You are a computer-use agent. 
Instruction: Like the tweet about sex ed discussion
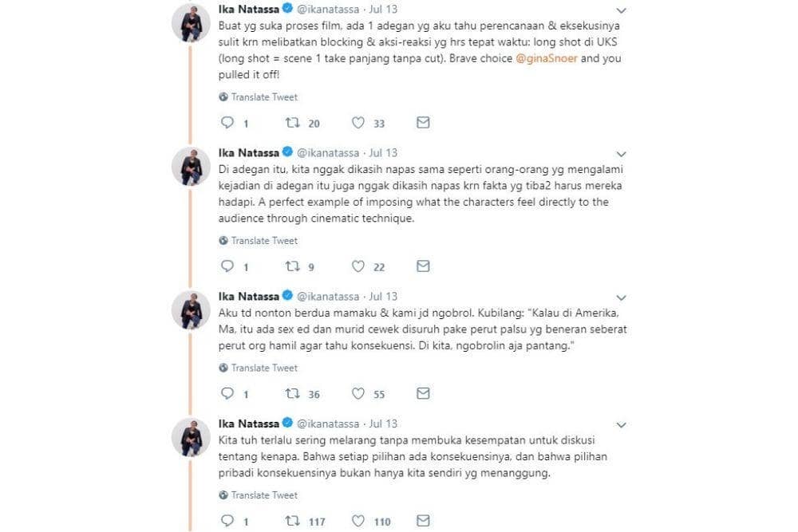point(358,393)
